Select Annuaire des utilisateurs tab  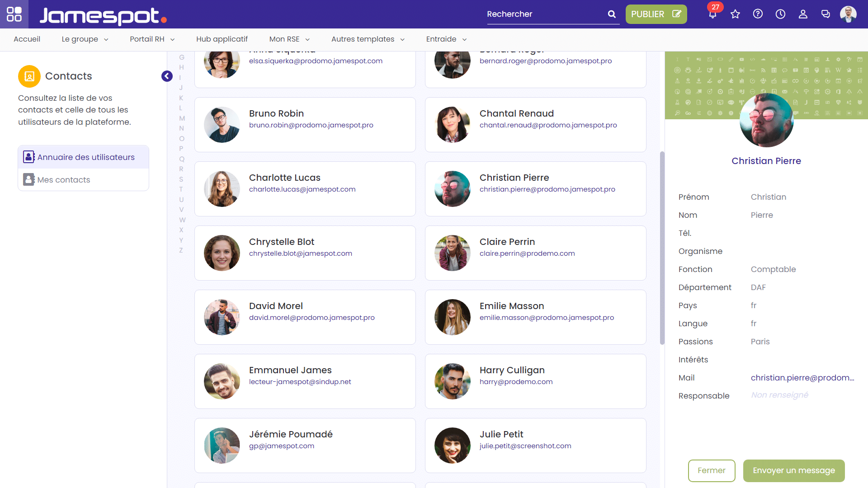click(x=84, y=157)
